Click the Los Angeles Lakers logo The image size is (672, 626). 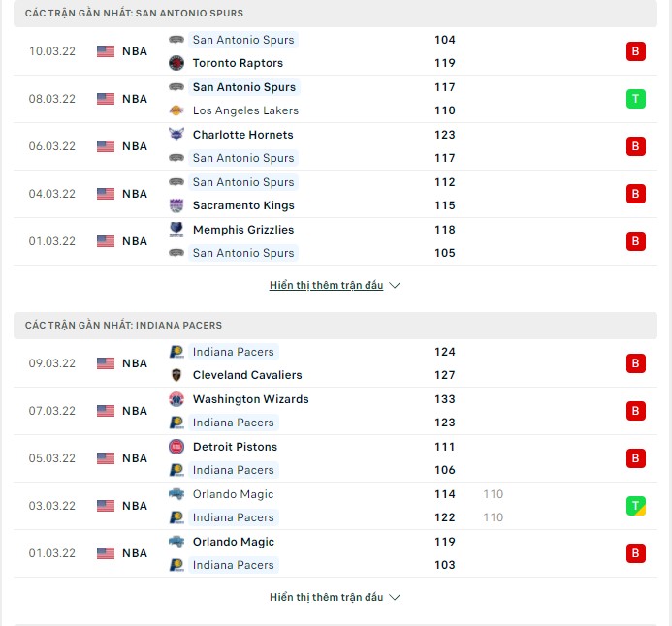click(x=176, y=110)
